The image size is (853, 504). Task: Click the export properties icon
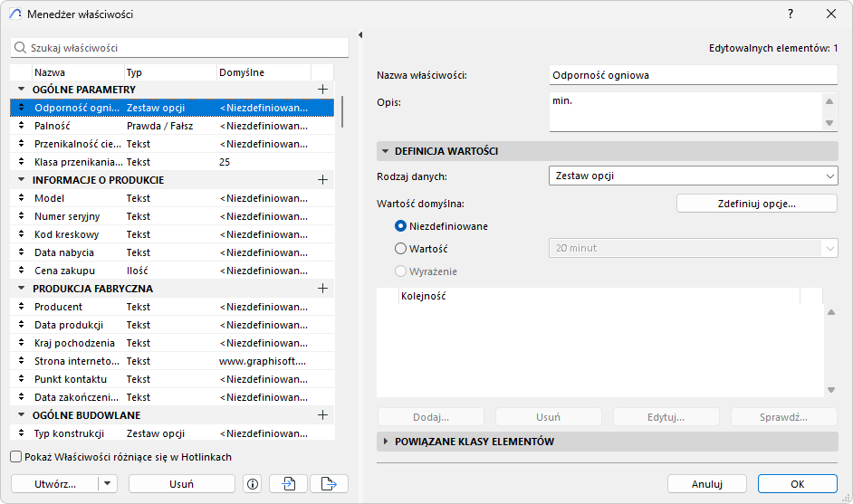[x=329, y=484]
